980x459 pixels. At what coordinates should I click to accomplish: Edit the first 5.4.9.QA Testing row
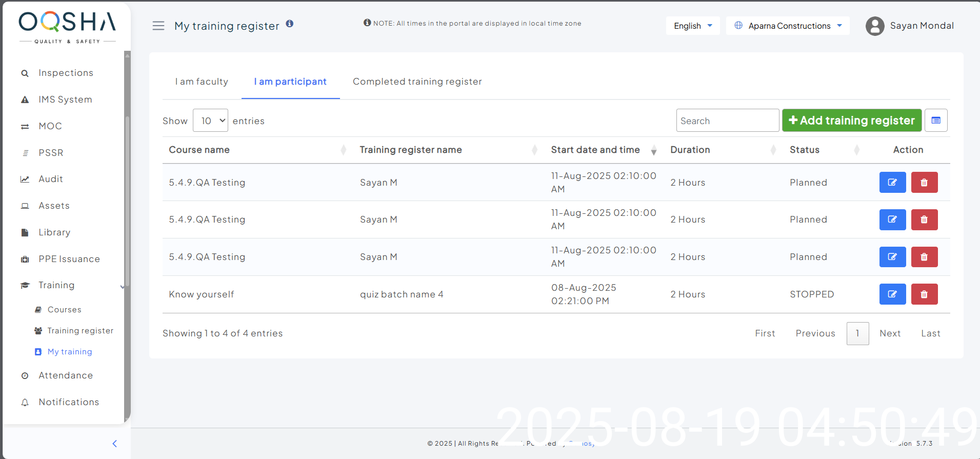pyautogui.click(x=892, y=183)
